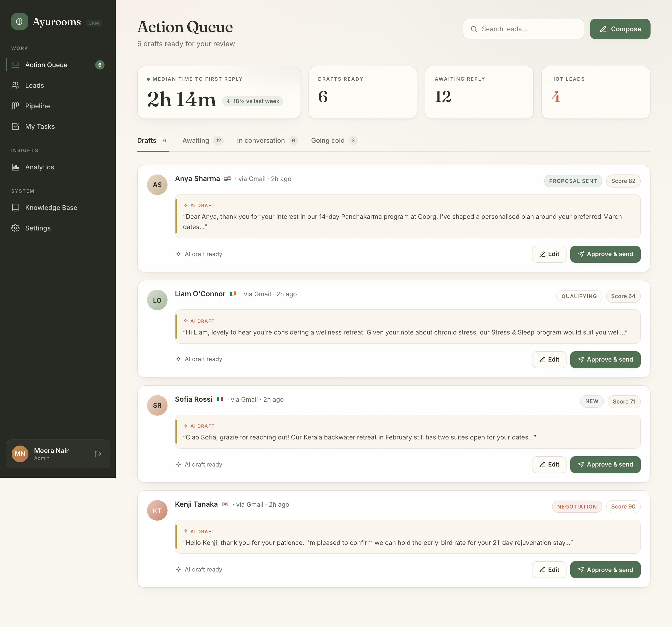
Task: Open Analytics from the Insights section
Action: (58, 167)
